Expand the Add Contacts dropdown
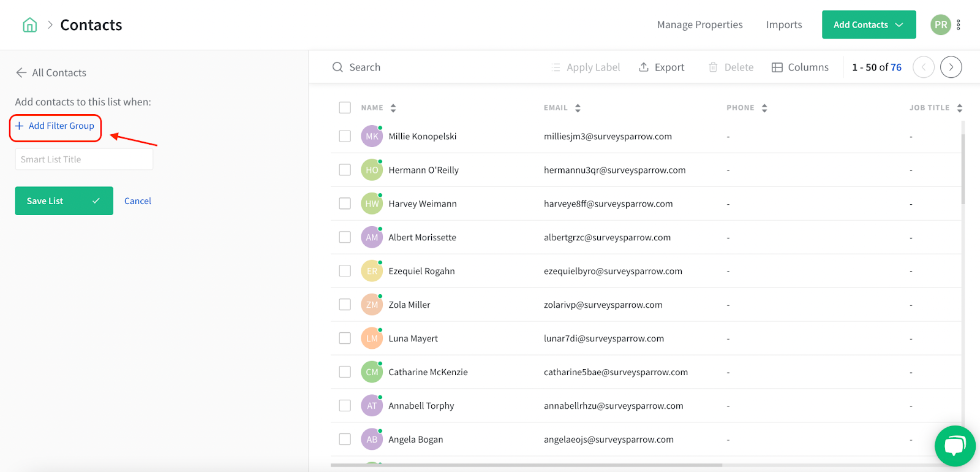The image size is (980, 472). pos(869,25)
